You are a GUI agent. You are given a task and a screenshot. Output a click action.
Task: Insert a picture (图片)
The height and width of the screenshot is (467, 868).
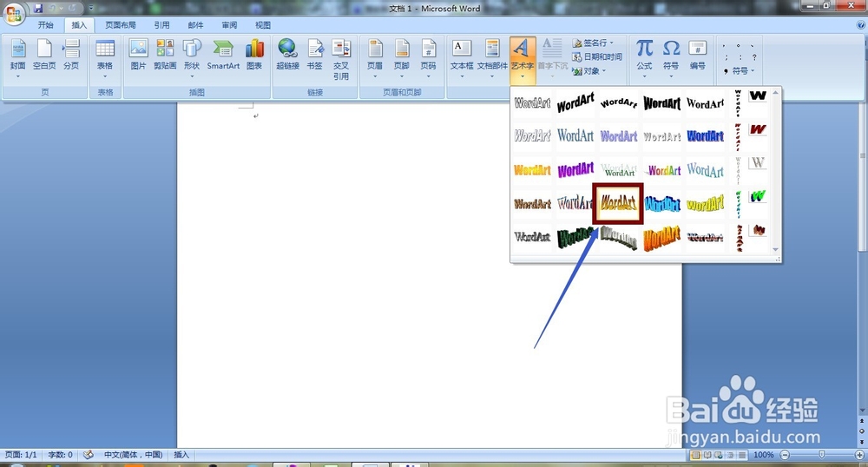pyautogui.click(x=138, y=56)
